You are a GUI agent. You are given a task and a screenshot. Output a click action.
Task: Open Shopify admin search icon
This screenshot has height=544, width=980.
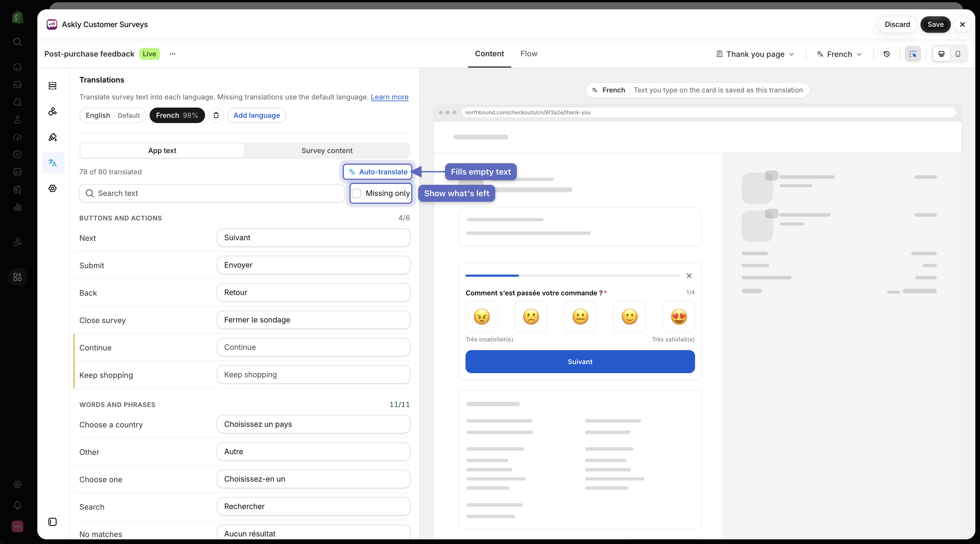[17, 42]
